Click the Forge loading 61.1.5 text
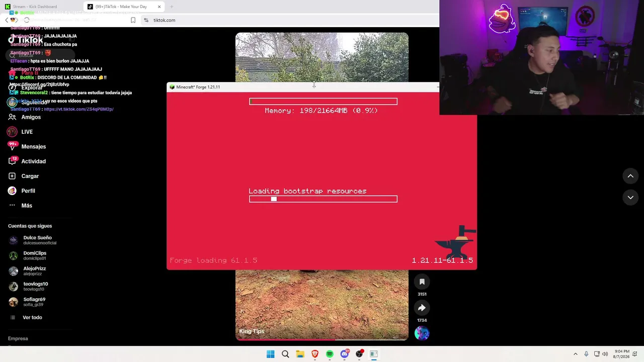Viewport: 644px width, 362px height. point(213,260)
